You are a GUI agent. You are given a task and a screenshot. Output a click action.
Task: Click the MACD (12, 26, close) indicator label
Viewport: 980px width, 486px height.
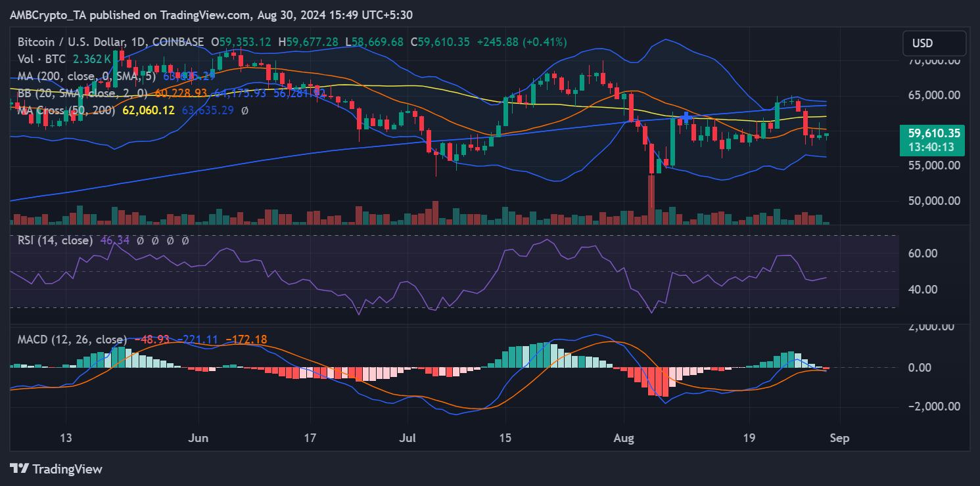point(72,340)
